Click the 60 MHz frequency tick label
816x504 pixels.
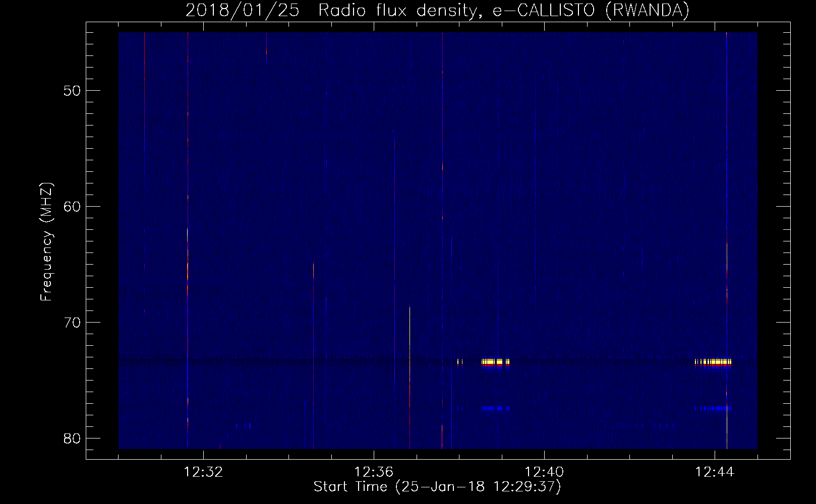click(73, 207)
